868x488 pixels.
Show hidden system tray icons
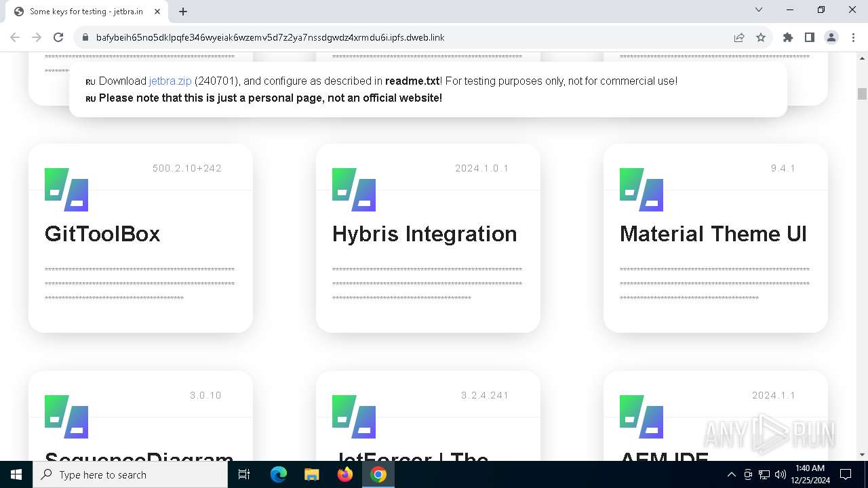click(731, 474)
